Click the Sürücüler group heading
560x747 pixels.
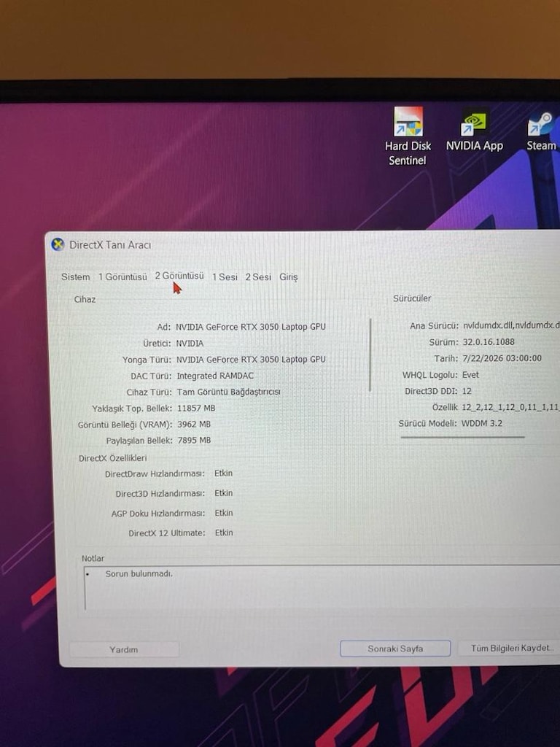coord(412,298)
